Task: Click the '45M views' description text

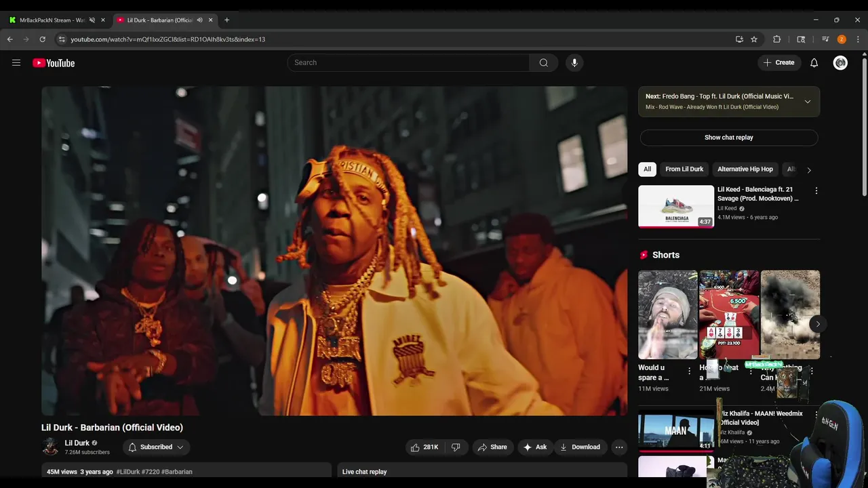Action: [x=62, y=472]
